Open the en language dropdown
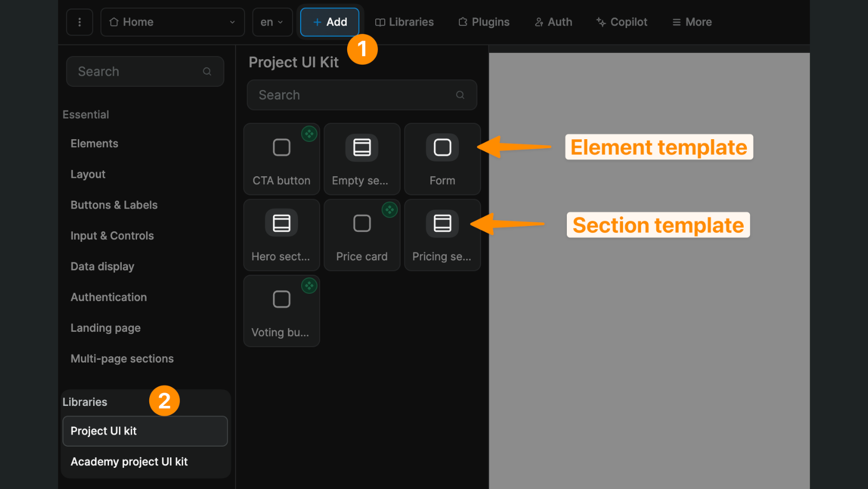868x489 pixels. (x=272, y=22)
